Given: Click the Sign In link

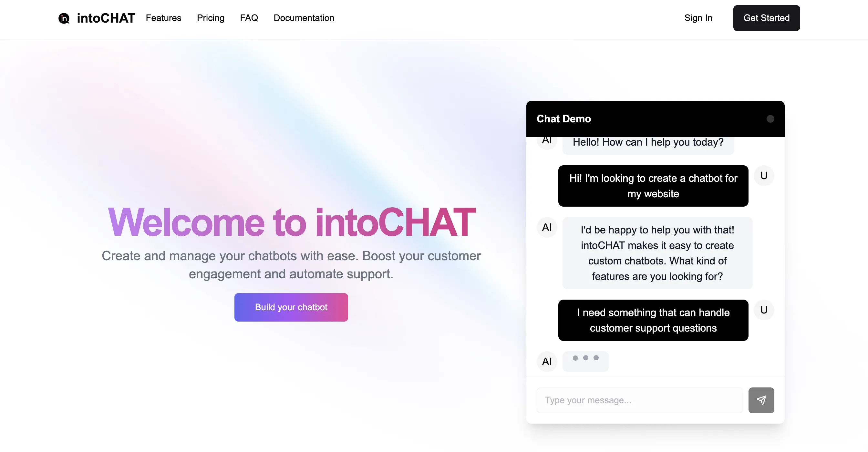Looking at the screenshot, I should pyautogui.click(x=698, y=18).
